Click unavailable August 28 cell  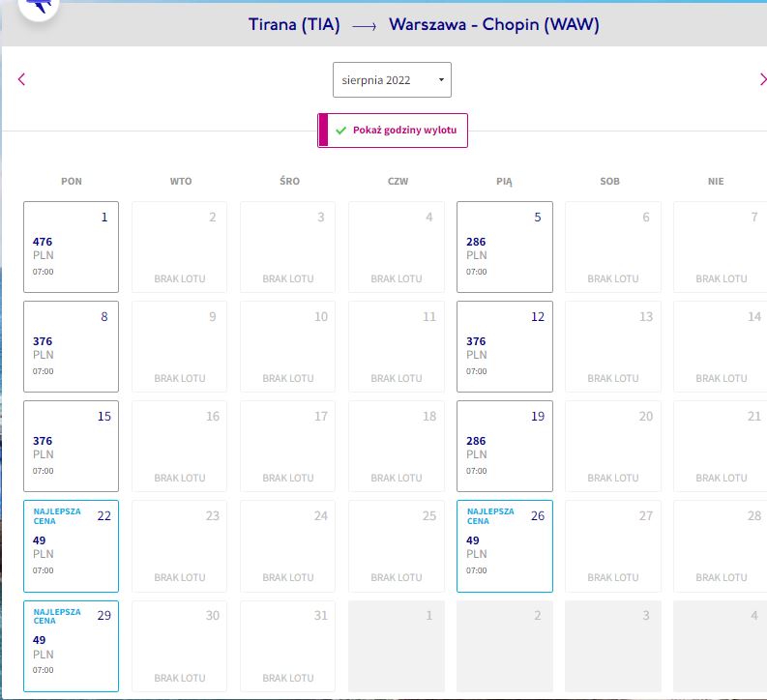pos(720,546)
